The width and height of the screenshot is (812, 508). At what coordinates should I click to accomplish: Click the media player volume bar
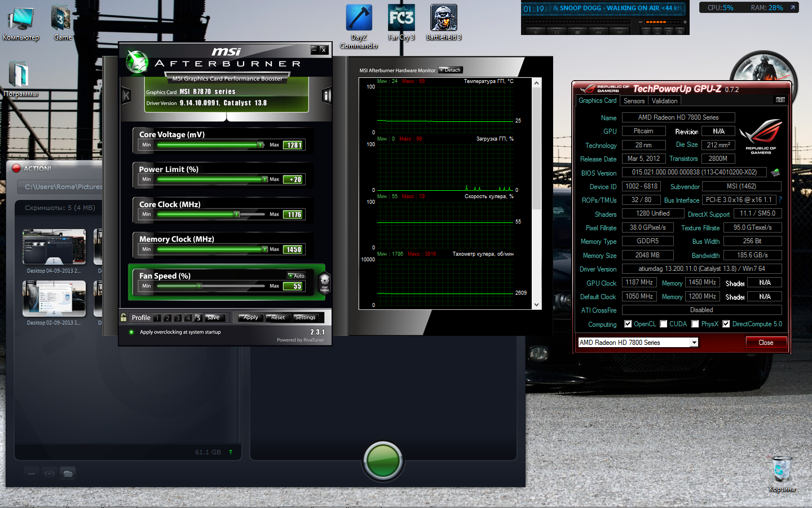(x=664, y=22)
